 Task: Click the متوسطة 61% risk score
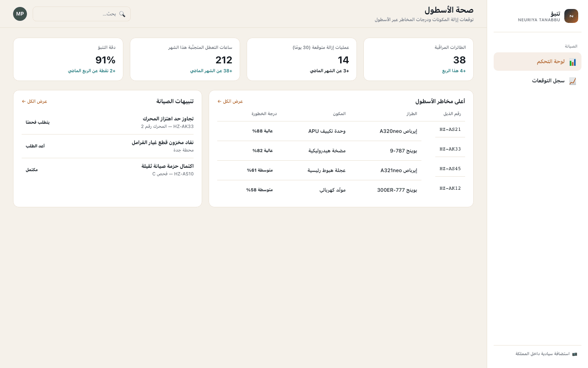(260, 171)
